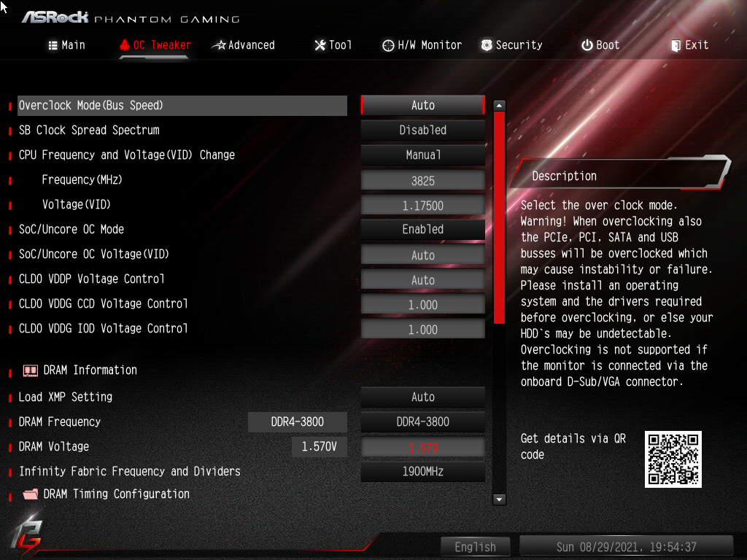Select the Frequency(MHz) label
This screenshot has width=747, height=560.
tap(82, 179)
